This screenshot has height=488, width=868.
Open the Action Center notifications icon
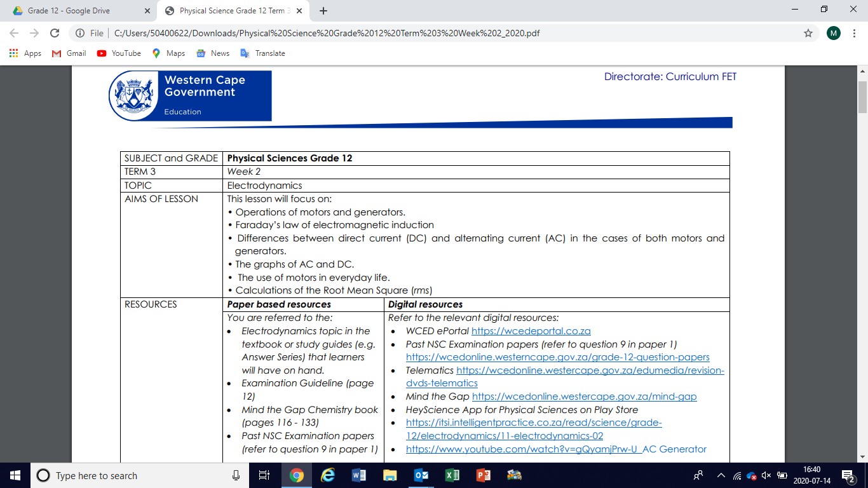pos(849,475)
